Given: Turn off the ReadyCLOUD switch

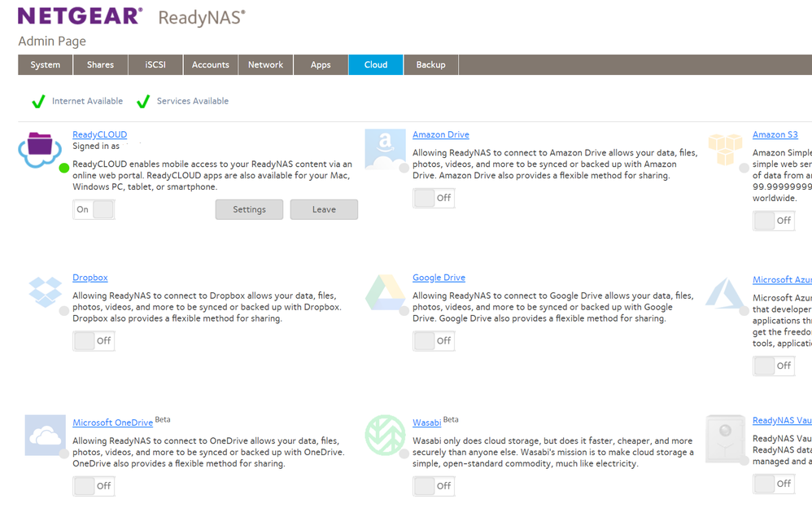Looking at the screenshot, I should 94,209.
